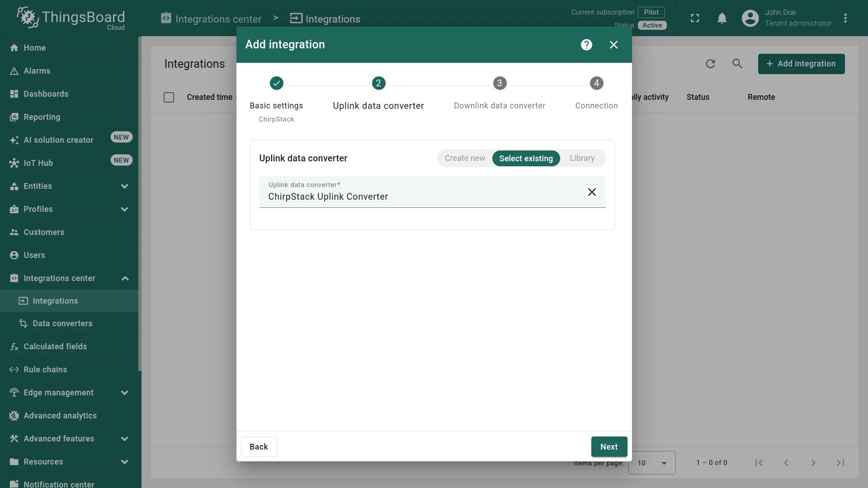
Task: Select the Uplink data converter step
Action: [x=378, y=94]
